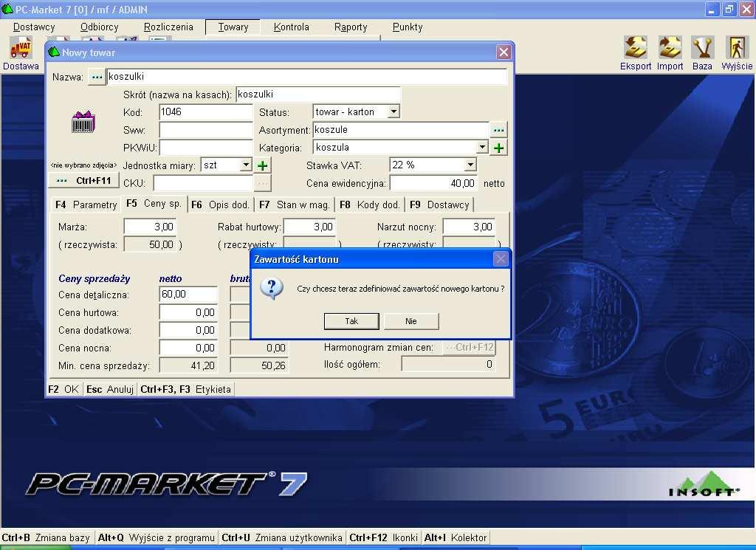Open the Dostawcy menu

tap(34, 27)
